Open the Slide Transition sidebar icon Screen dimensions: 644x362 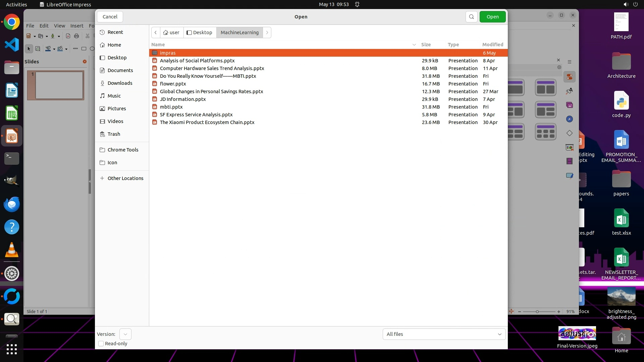click(569, 147)
